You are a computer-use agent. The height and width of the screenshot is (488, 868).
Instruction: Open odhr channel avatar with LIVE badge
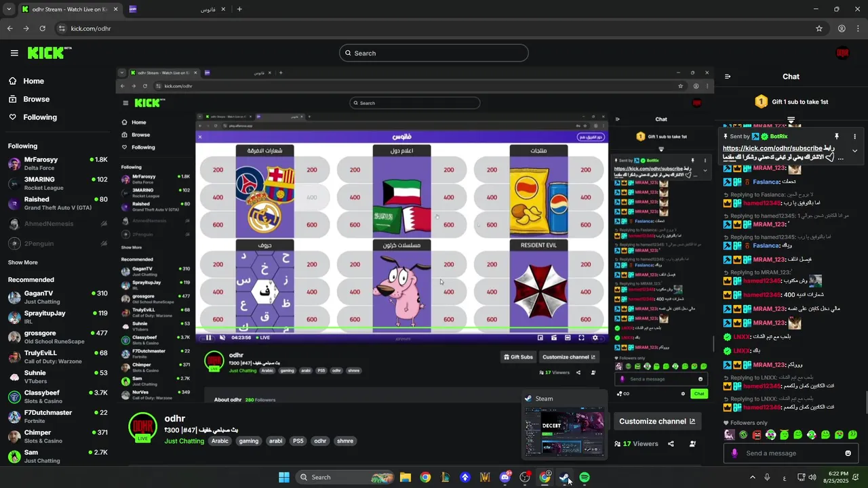click(142, 427)
